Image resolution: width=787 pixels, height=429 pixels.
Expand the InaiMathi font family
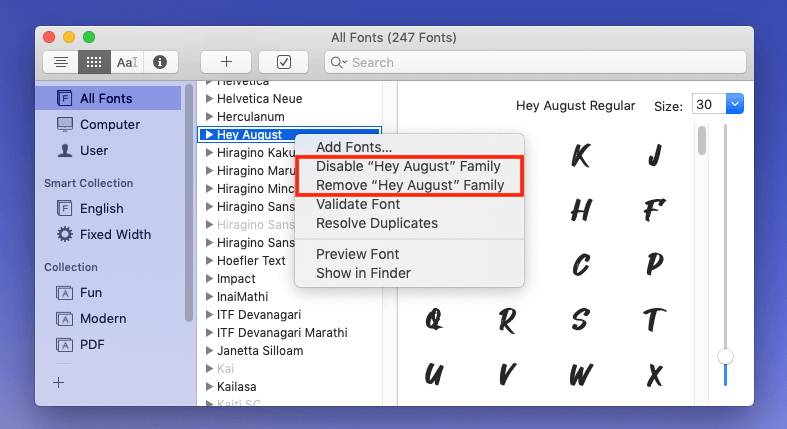209,297
